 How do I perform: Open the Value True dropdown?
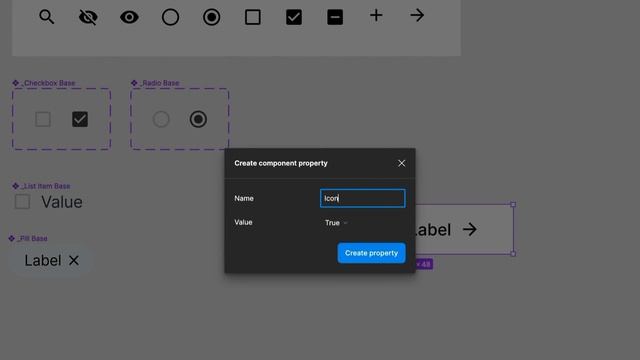336,223
